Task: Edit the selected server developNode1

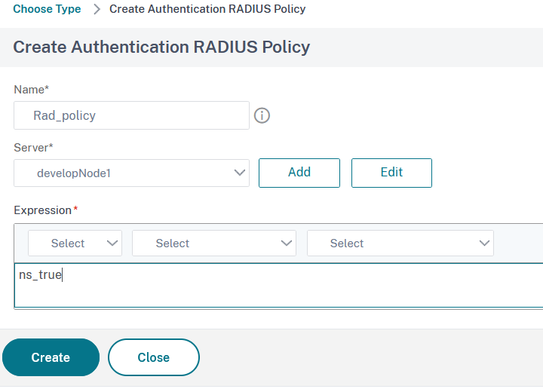Action: click(391, 173)
